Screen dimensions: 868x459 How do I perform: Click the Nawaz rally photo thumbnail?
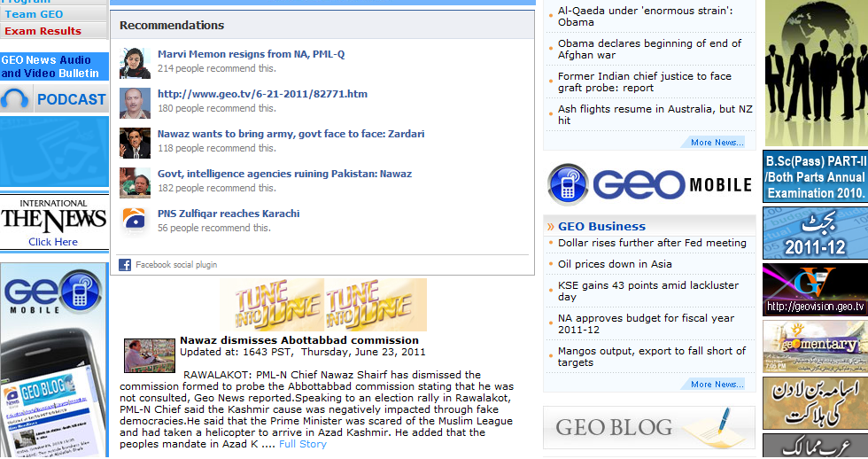[149, 355]
